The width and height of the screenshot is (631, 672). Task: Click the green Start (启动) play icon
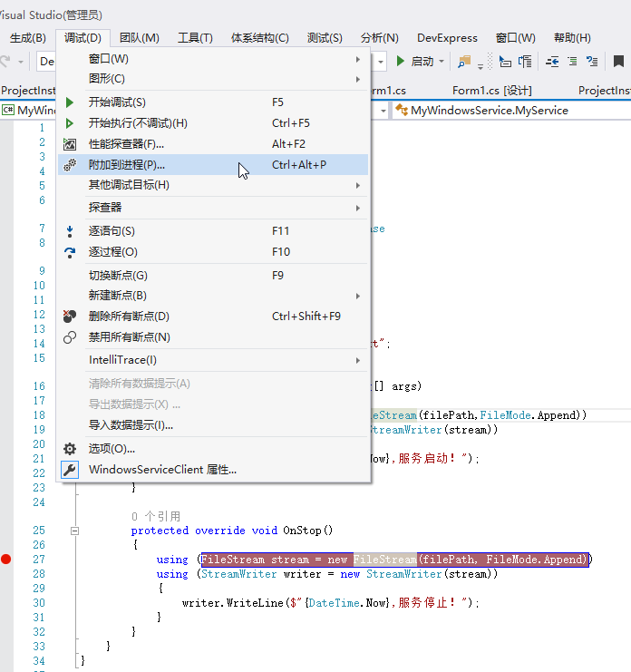401,62
